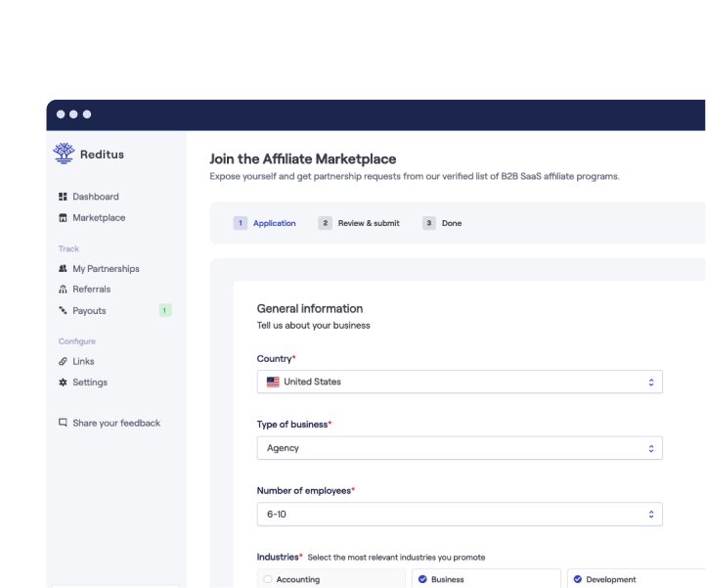The width and height of the screenshot is (706, 588).
Task: Go to the Review & submit step
Action: click(359, 223)
